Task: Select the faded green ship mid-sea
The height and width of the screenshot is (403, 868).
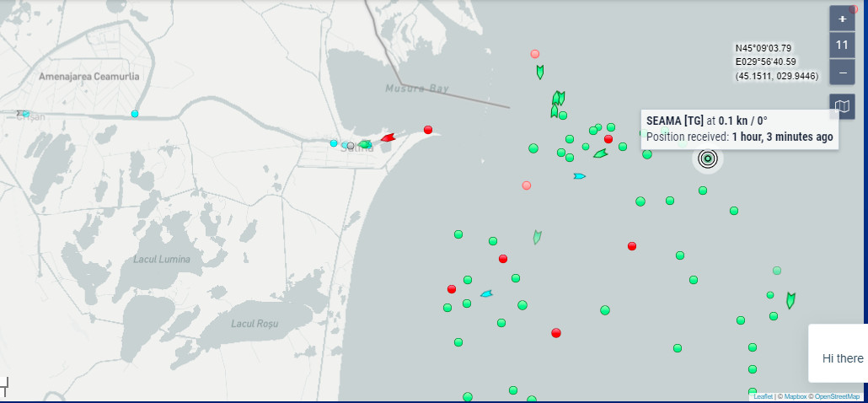Action: click(537, 238)
